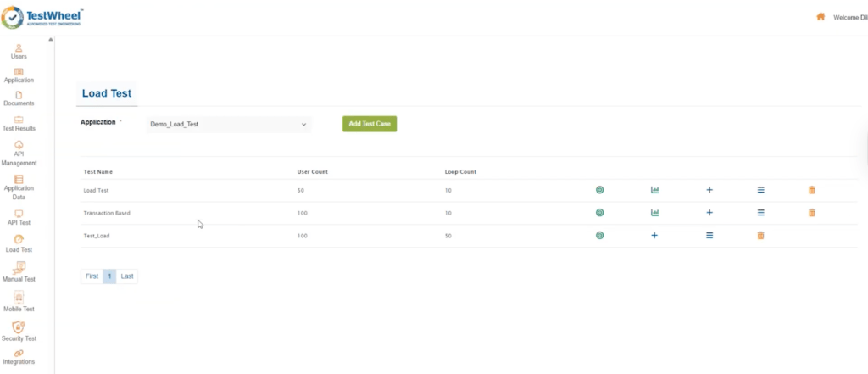
Task: Click the plus icon in Transaction Based row
Action: click(x=709, y=213)
